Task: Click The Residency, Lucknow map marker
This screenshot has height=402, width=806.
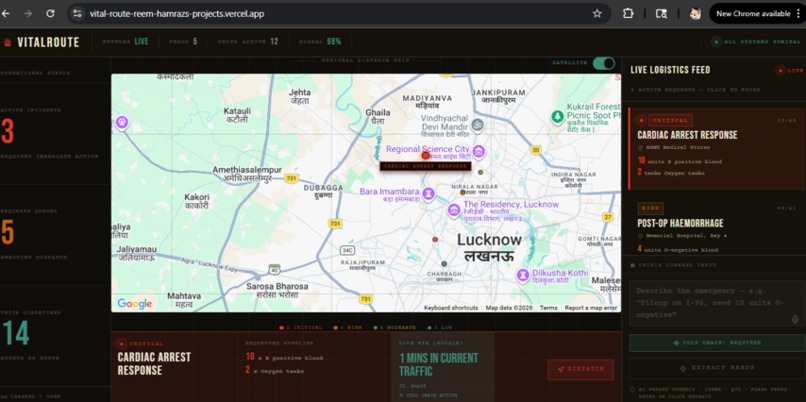Action: point(453,210)
